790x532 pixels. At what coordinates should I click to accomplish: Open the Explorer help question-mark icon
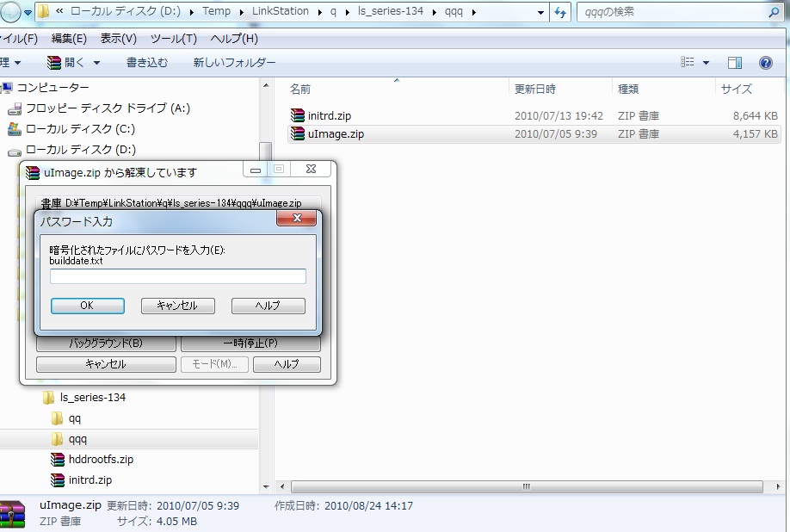(765, 63)
